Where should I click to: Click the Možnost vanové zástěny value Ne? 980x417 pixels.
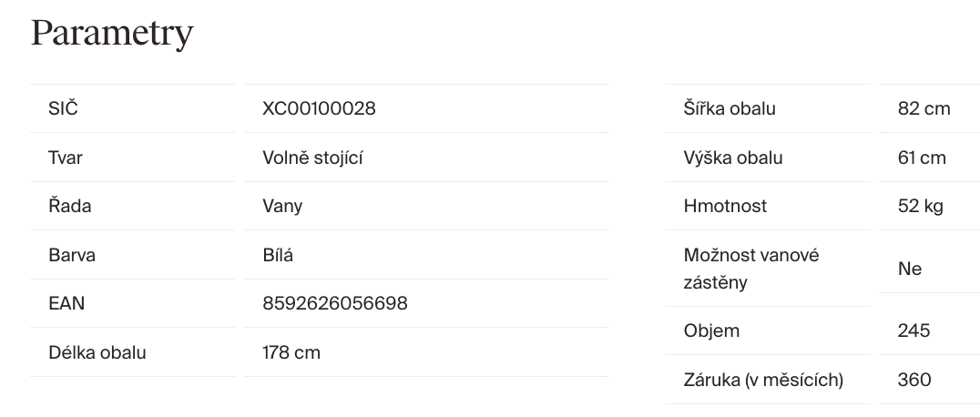click(910, 269)
